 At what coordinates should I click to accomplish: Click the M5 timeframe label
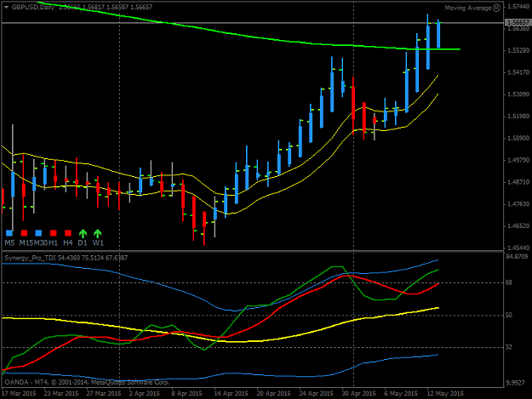tap(9, 242)
